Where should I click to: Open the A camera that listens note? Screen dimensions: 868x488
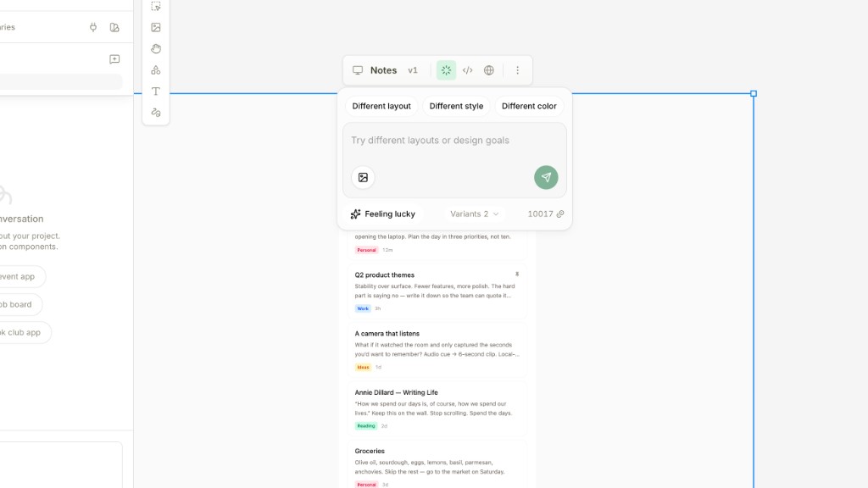[x=437, y=350]
